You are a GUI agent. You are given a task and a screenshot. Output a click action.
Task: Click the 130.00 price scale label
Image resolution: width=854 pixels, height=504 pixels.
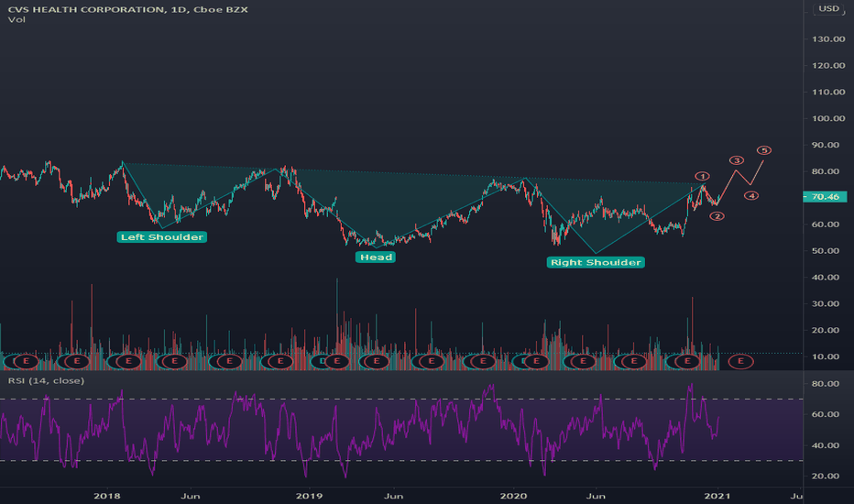click(x=828, y=39)
